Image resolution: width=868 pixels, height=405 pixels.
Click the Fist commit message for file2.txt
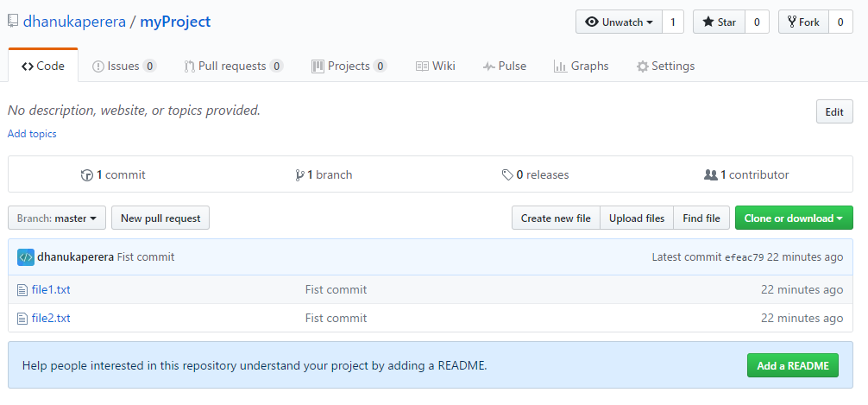[x=336, y=319]
